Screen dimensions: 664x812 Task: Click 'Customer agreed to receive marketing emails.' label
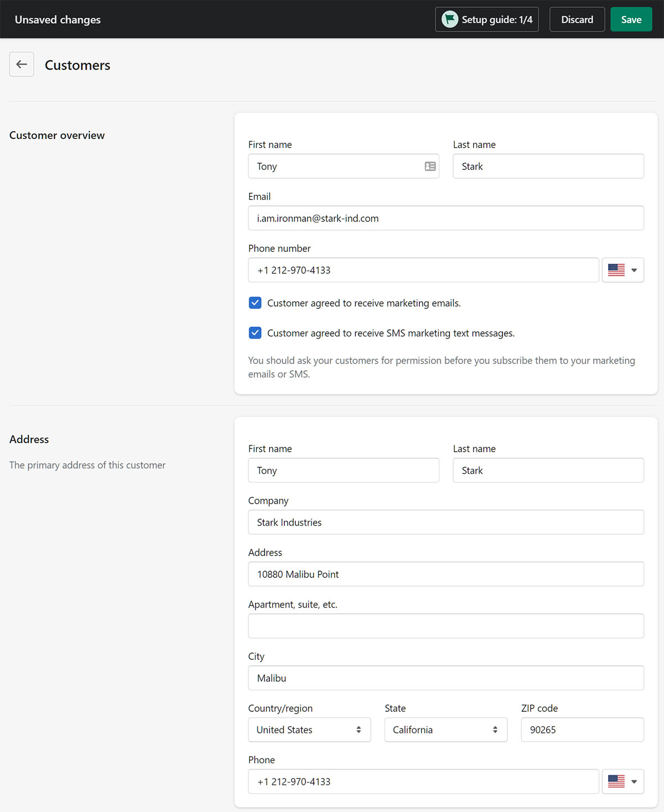tap(364, 303)
